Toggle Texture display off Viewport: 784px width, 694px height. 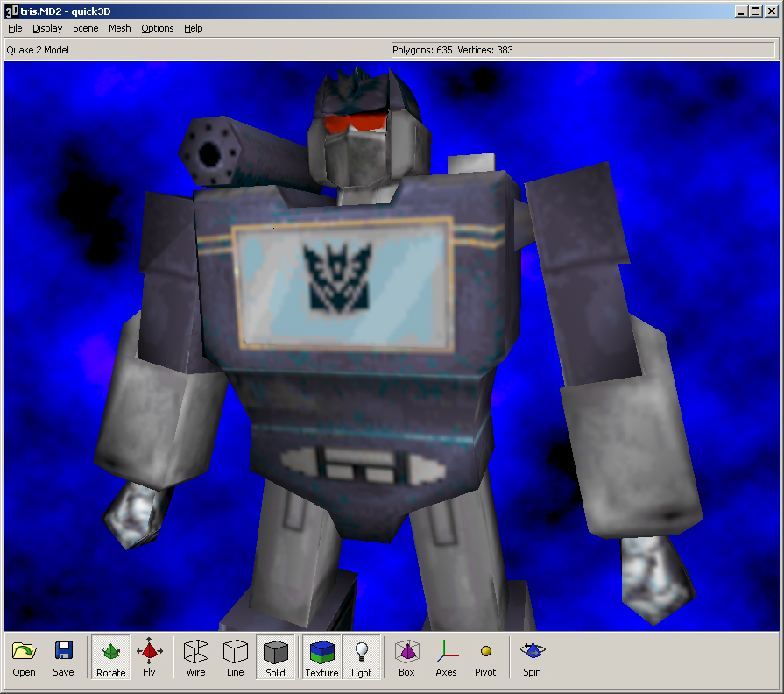pyautogui.click(x=321, y=658)
